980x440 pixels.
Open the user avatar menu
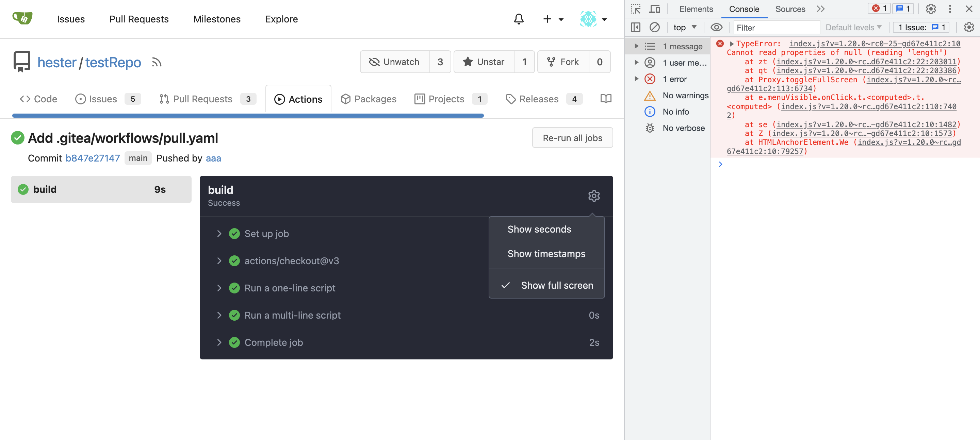593,19
